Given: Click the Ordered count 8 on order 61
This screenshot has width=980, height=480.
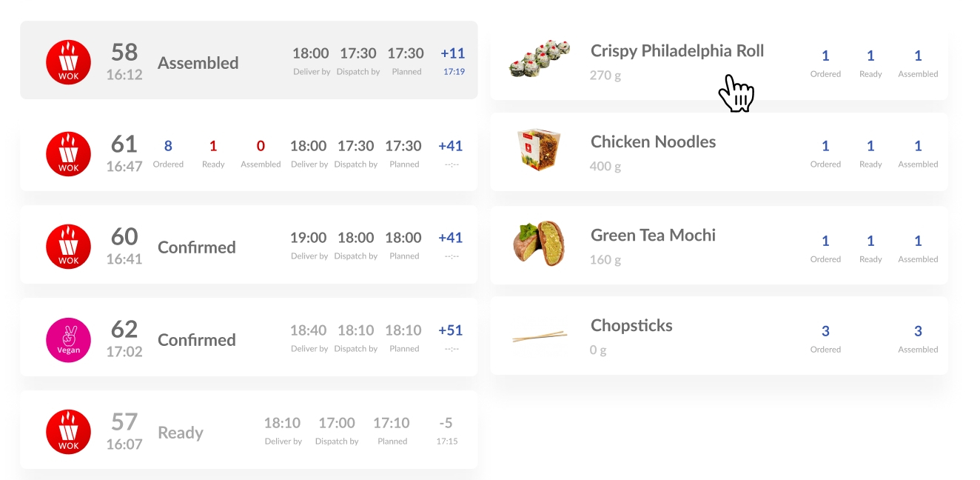Looking at the screenshot, I should 168,146.
